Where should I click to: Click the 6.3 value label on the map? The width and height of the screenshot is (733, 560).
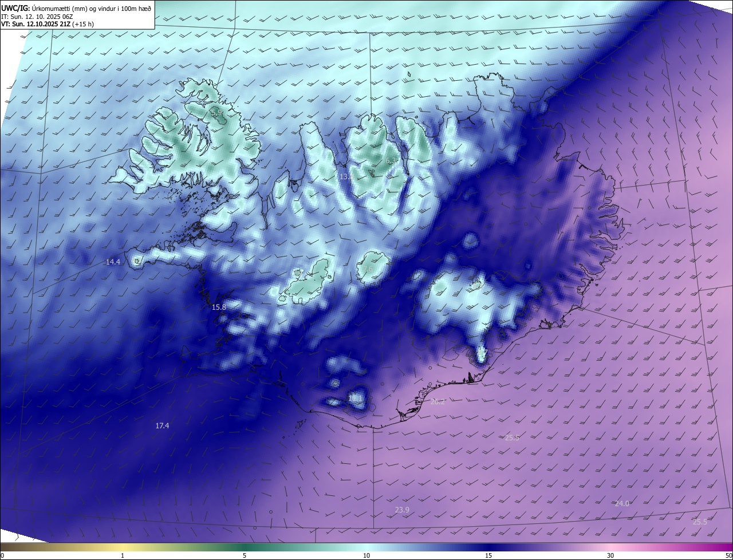392,161
